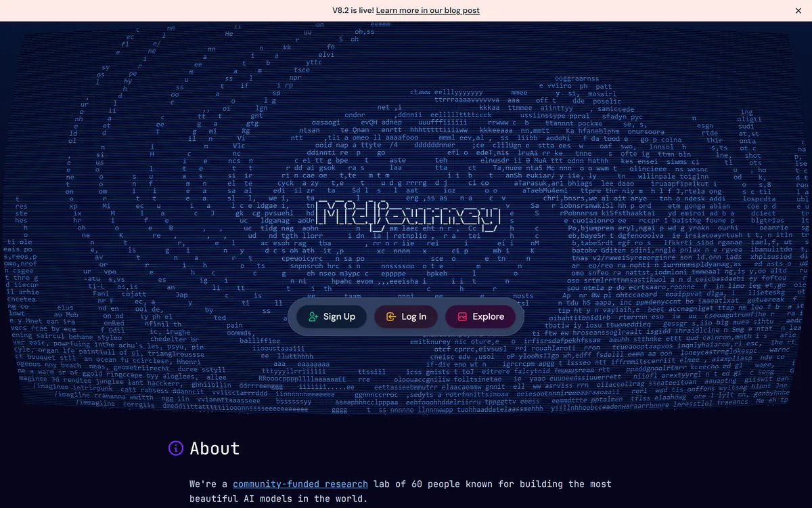
Task: Click the Midjourney ASCII logo
Action: 408,216
